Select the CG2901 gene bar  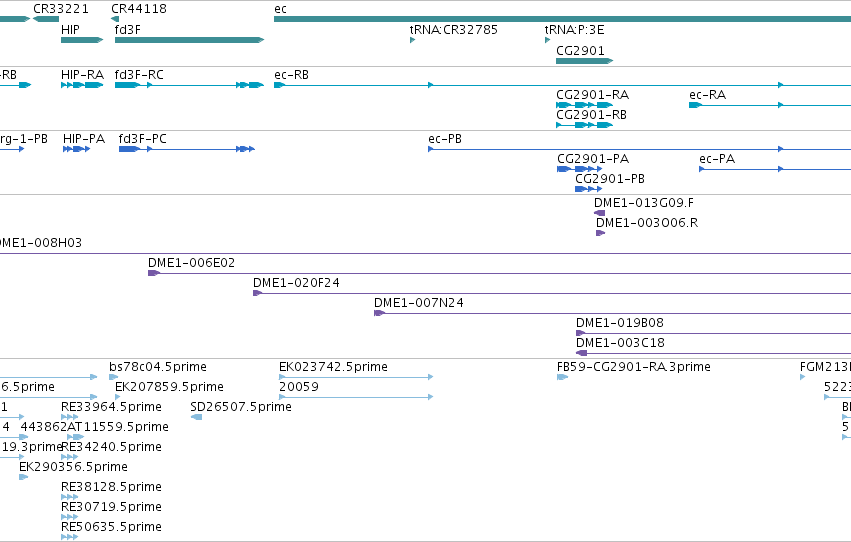click(585, 61)
